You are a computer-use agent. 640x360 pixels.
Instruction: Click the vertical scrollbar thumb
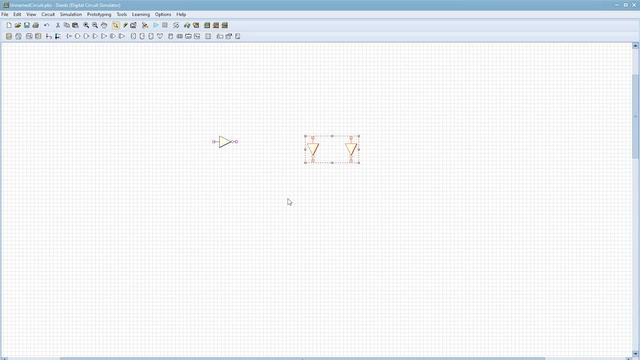(636, 116)
